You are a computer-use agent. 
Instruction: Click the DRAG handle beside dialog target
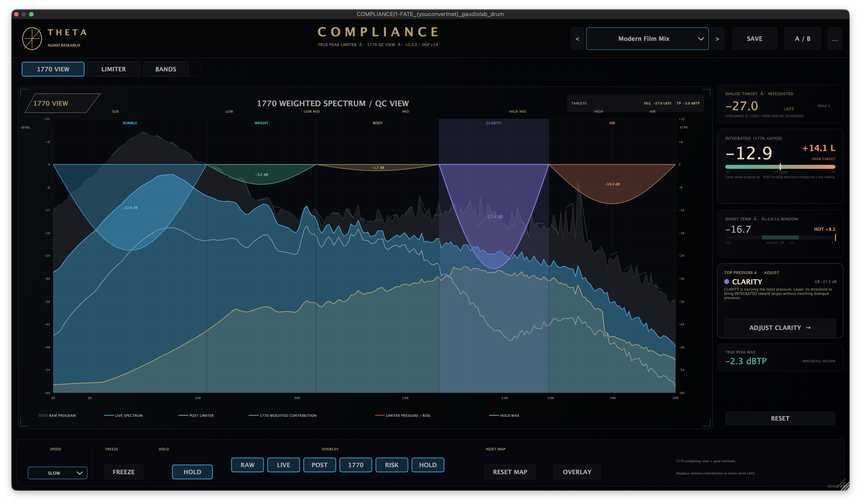[823, 106]
